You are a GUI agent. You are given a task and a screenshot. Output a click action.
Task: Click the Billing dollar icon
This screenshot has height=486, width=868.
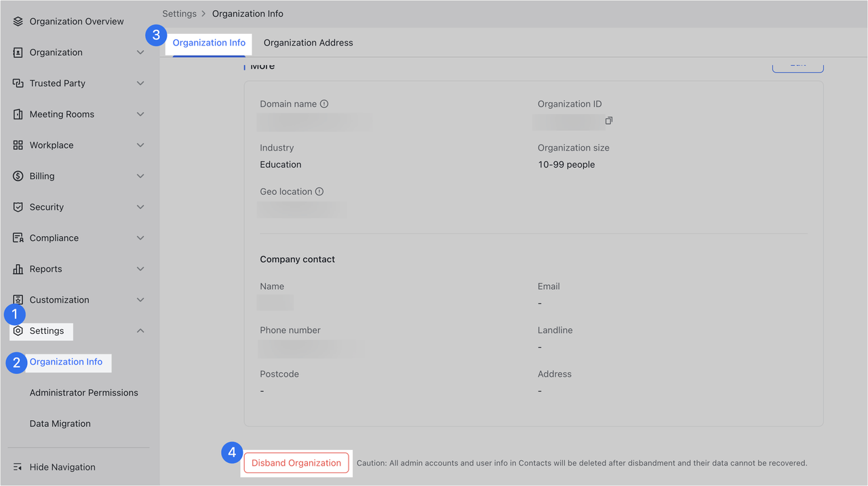coord(18,176)
